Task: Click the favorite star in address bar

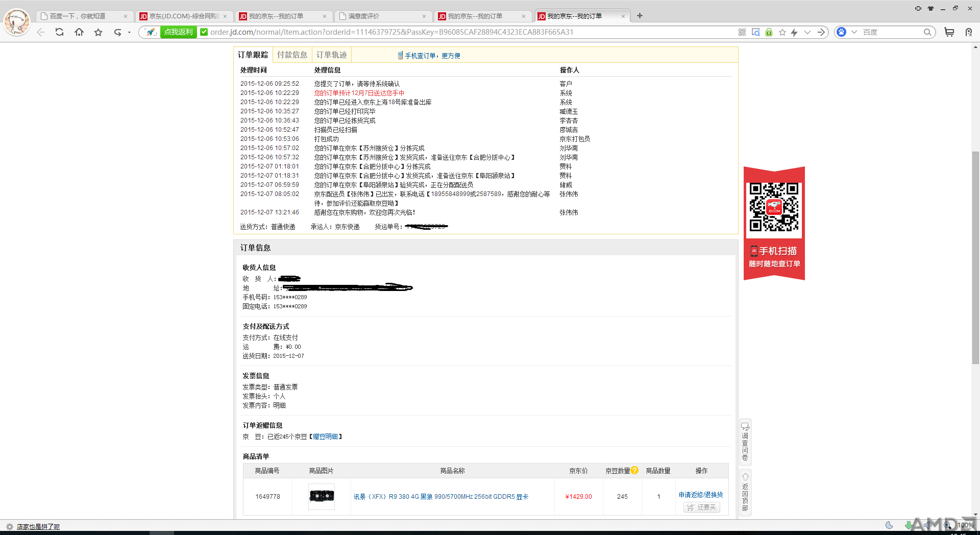Action: [782, 32]
